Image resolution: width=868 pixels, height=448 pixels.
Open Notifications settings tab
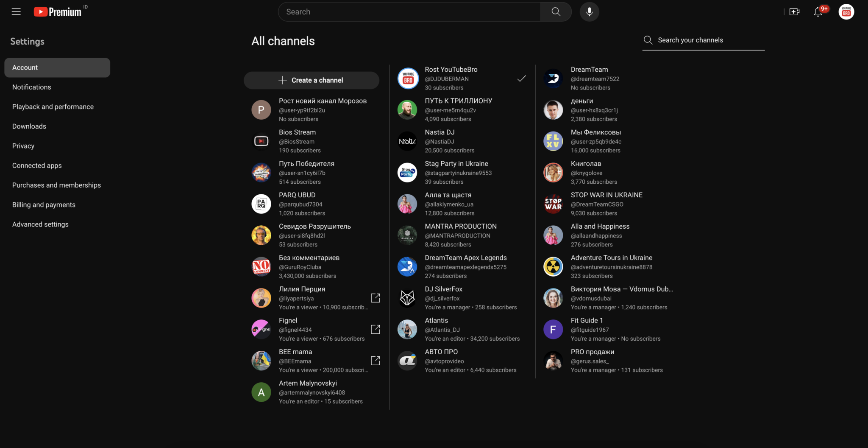32,87
